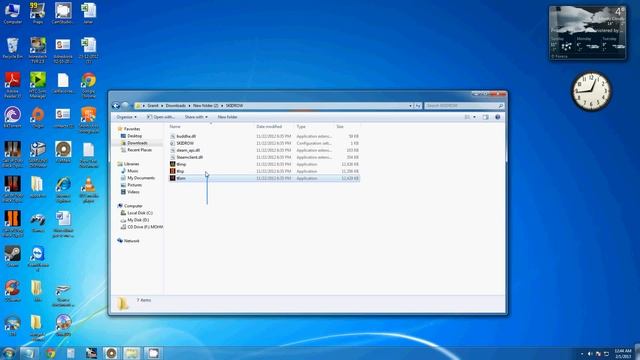
Task: Launch CamStudio from the desktop
Action: [63, 12]
